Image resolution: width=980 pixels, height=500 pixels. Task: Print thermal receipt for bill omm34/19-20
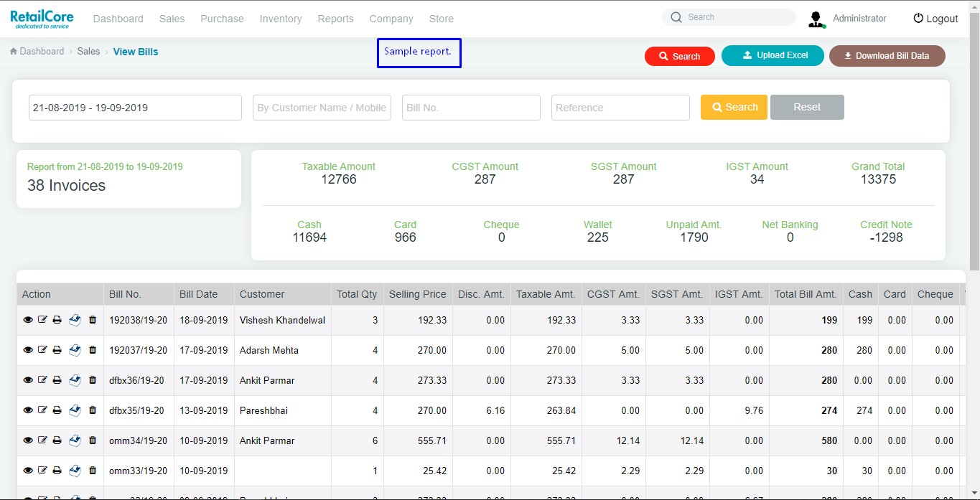point(75,440)
